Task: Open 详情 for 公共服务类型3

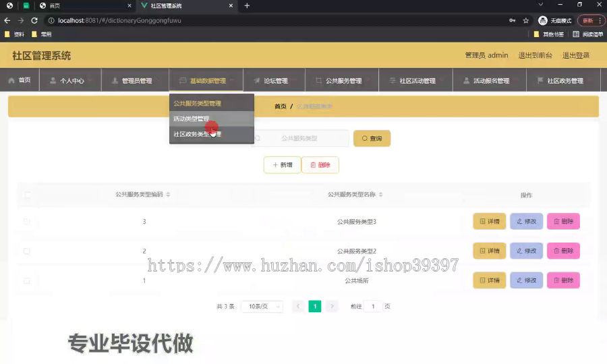Action: tap(490, 221)
